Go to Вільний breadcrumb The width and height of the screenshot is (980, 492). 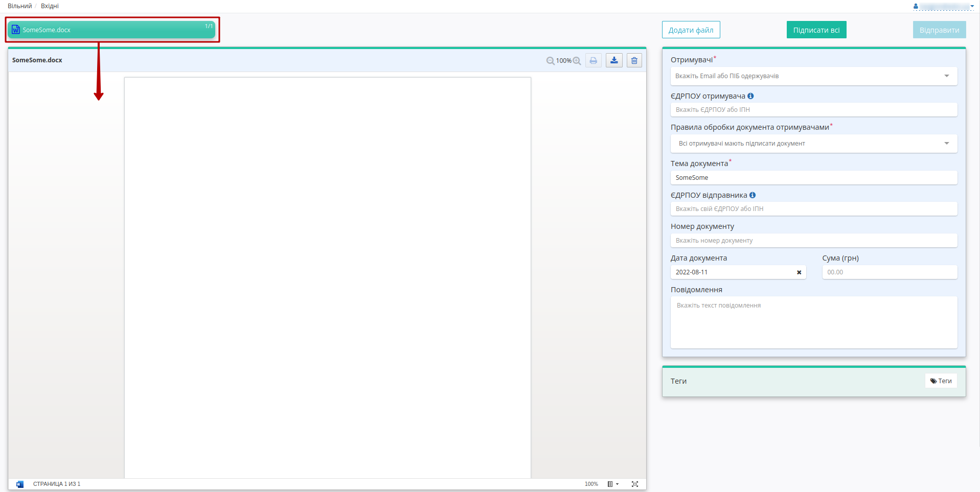click(x=19, y=6)
